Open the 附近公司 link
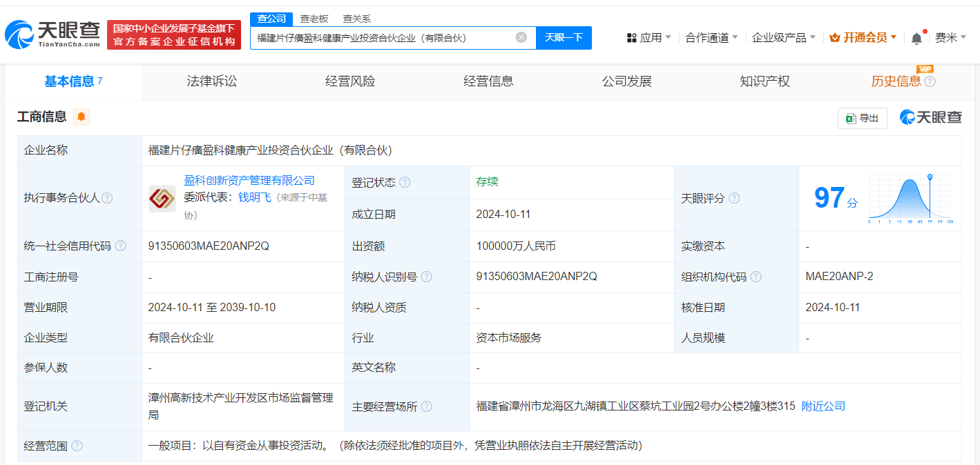 pyautogui.click(x=822, y=406)
